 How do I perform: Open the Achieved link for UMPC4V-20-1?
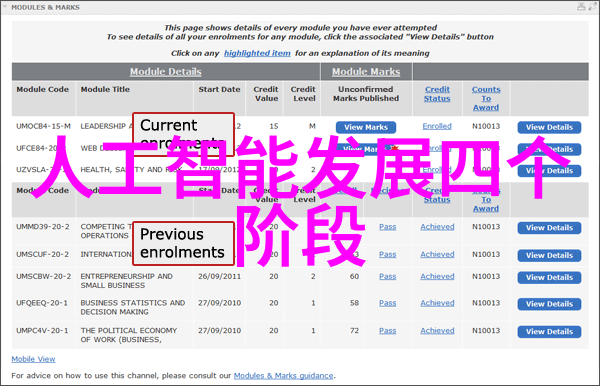pos(437,331)
